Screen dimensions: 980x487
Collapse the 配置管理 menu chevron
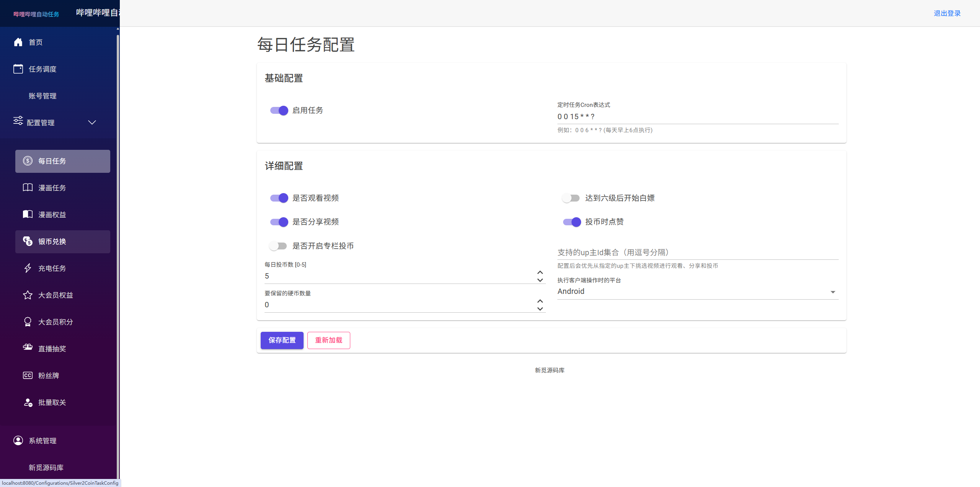coord(91,123)
